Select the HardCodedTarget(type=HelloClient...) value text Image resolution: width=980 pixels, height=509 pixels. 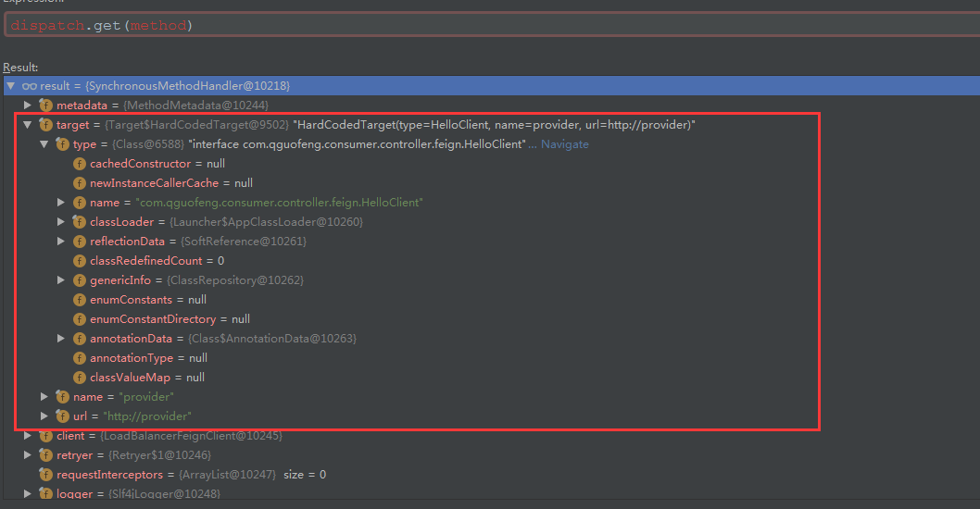point(494,124)
